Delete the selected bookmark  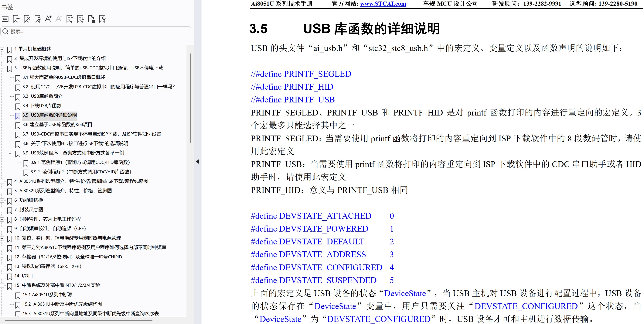click(27, 19)
